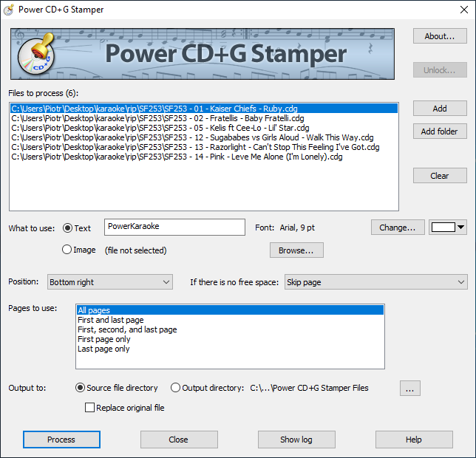The height and width of the screenshot is (458, 476).
Task: Select the Razorlight - Can't Stop This Feeling file
Action: pyautogui.click(x=204, y=148)
